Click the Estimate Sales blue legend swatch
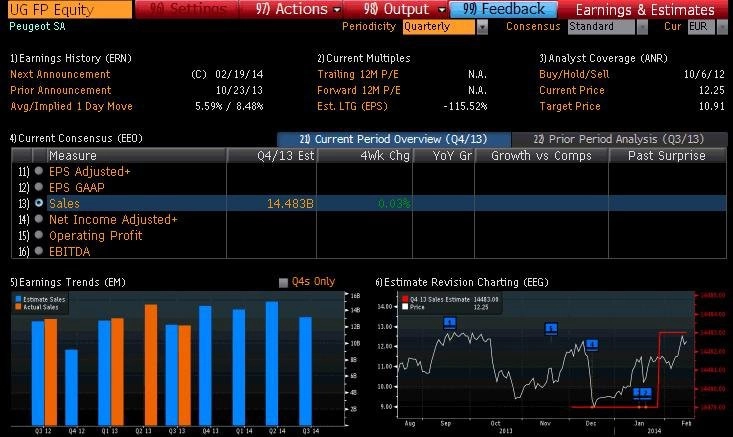Viewport: 733px width, 437px height. click(x=18, y=299)
